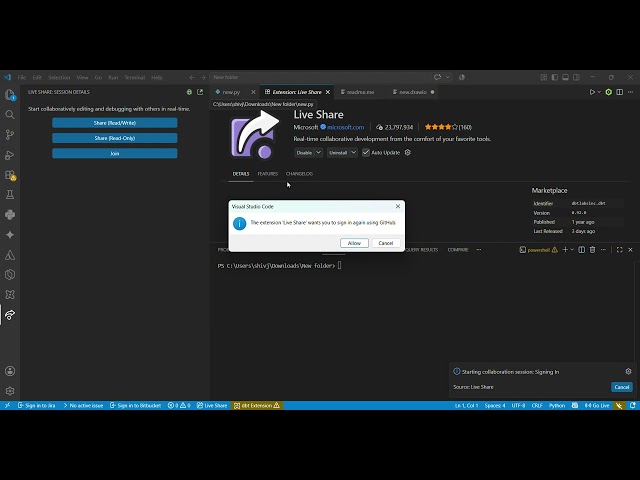Open the panel's overflow ellipsis after Compare
The height and width of the screenshot is (480, 640).
[479, 249]
